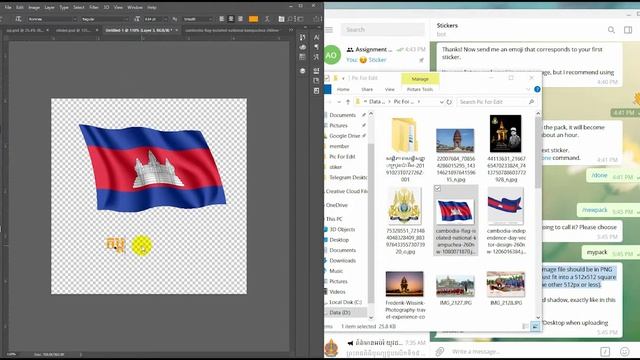Select Data (D:) drive in sidebar

(340, 312)
